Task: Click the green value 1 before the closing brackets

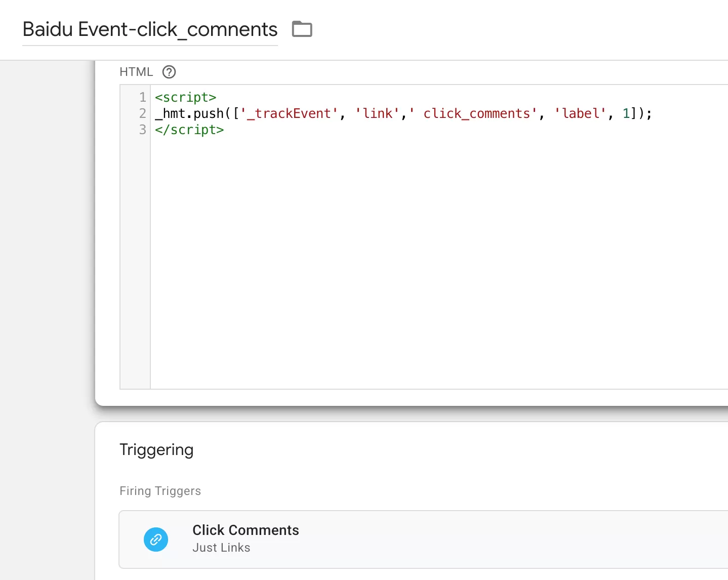Action: coord(626,113)
